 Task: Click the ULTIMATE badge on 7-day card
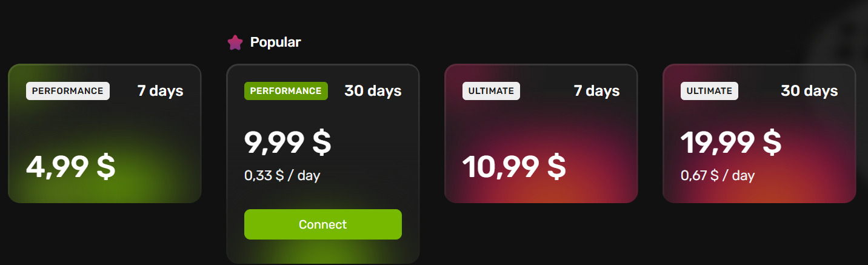[491, 91]
